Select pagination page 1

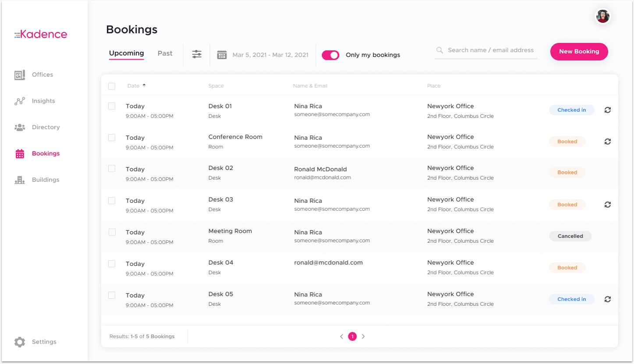[x=352, y=336]
